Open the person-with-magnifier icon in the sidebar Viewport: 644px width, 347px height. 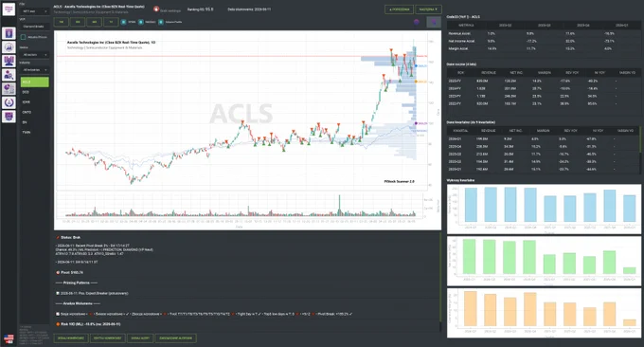pyautogui.click(x=9, y=75)
